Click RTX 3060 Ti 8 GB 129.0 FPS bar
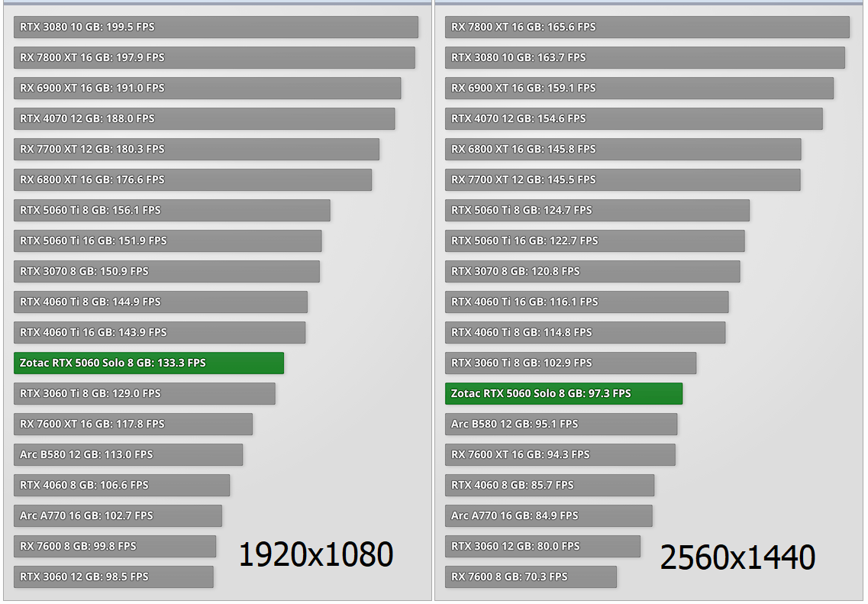Screen dimensions: 868x604 tap(144, 393)
